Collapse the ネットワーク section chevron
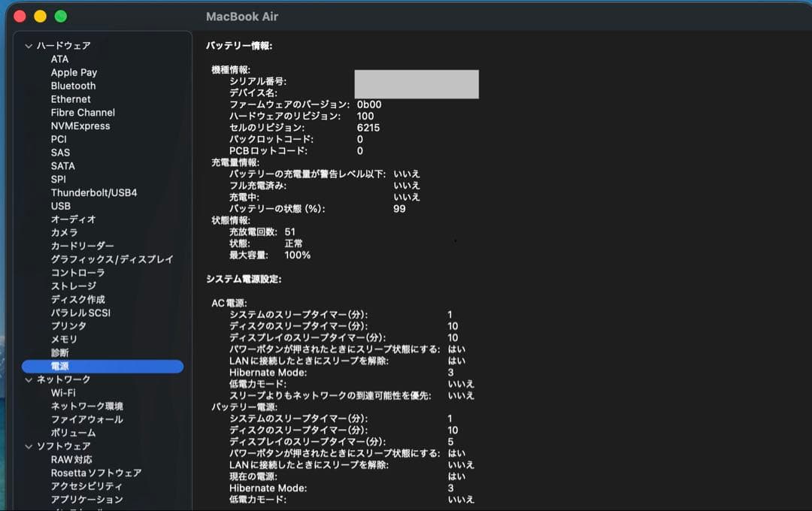Screen dimensions: 812x511 (x=29, y=379)
